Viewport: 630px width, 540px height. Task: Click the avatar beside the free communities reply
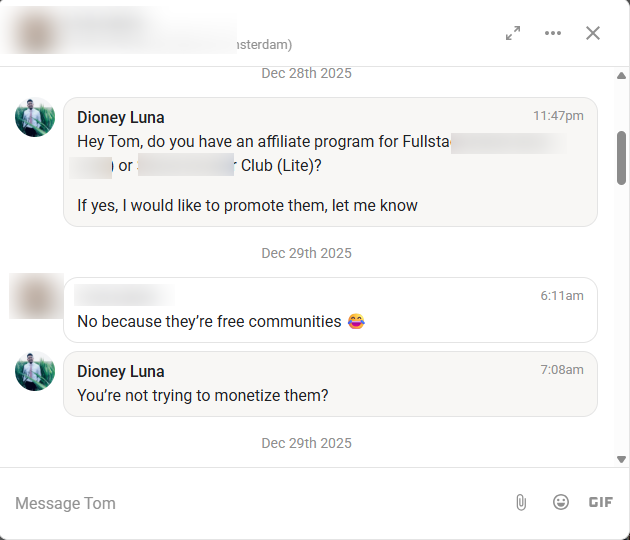36,296
